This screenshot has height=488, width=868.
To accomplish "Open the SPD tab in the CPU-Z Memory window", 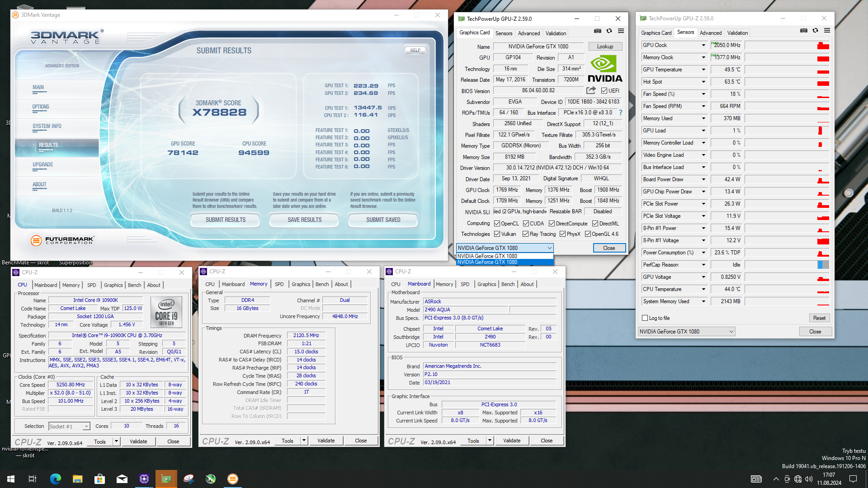I will [279, 284].
